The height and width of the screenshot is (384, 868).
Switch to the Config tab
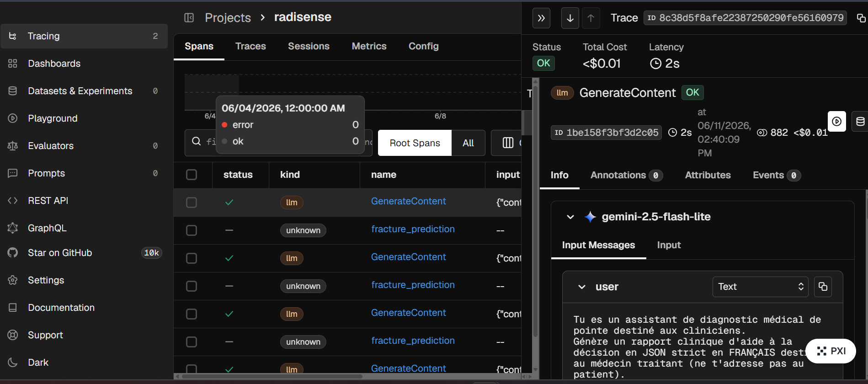pyautogui.click(x=424, y=46)
